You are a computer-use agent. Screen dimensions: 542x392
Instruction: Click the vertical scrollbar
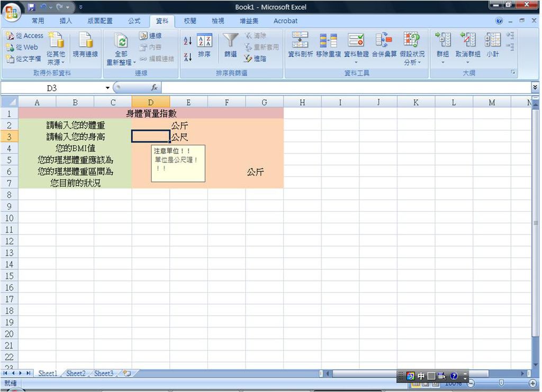(536, 223)
